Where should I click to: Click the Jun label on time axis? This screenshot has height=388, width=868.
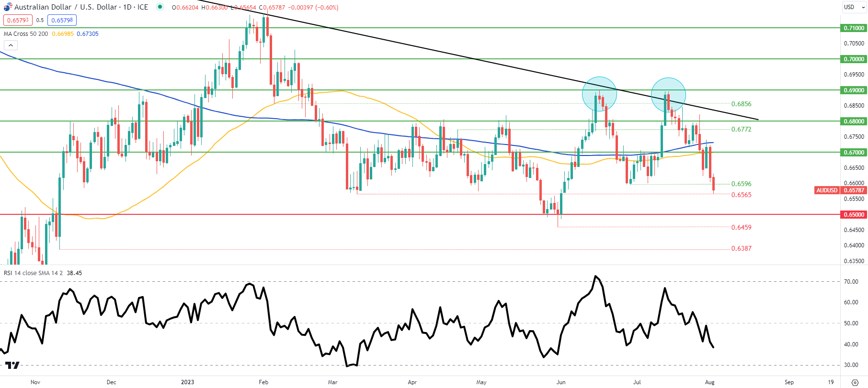tap(561, 382)
